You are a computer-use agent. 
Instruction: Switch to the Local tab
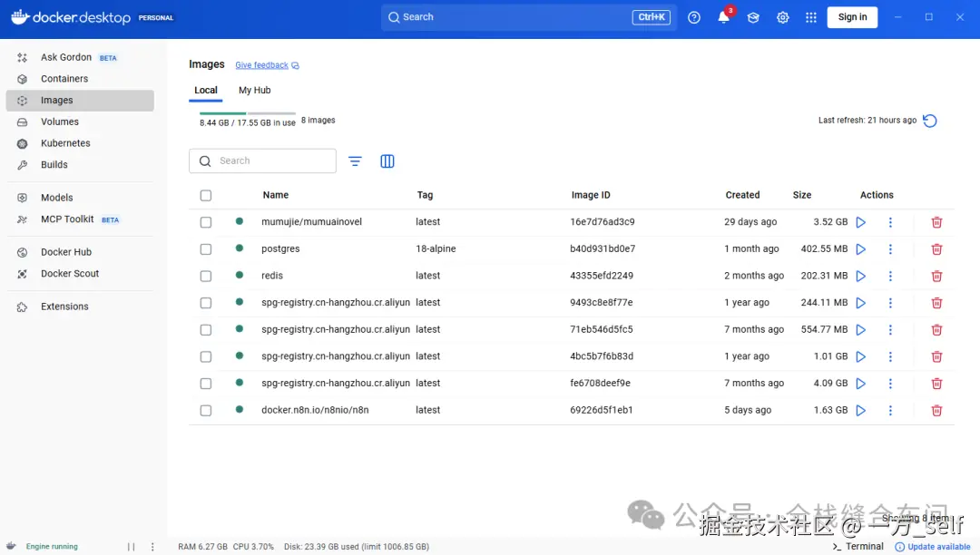coord(206,91)
